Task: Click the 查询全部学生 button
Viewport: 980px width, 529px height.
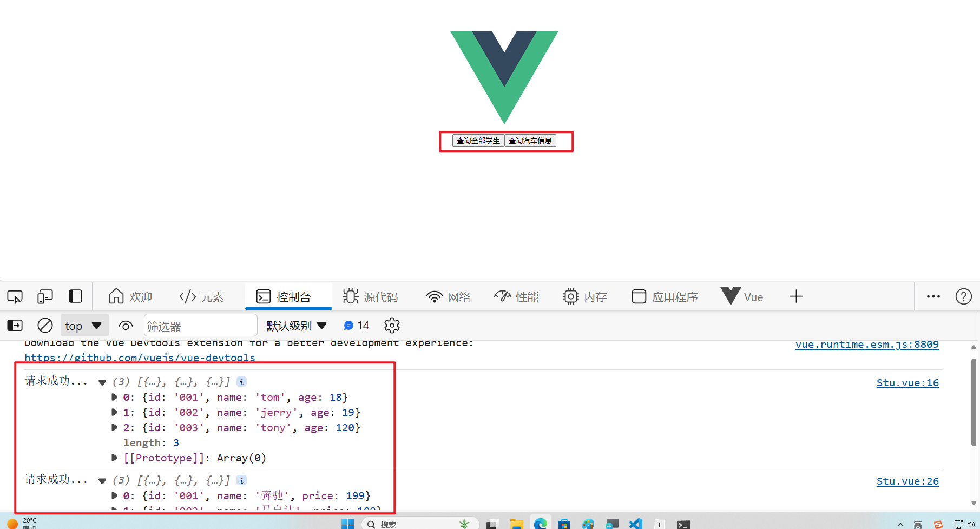Action: pos(478,141)
